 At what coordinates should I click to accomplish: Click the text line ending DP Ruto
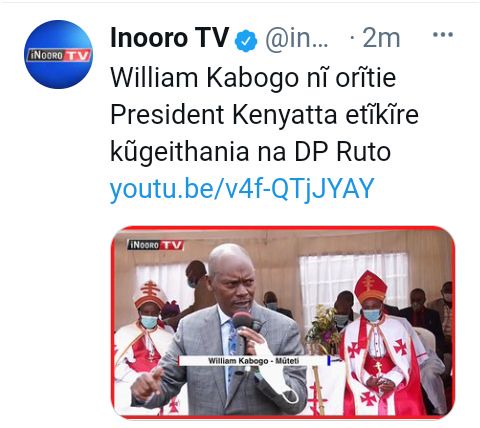pyautogui.click(x=250, y=152)
